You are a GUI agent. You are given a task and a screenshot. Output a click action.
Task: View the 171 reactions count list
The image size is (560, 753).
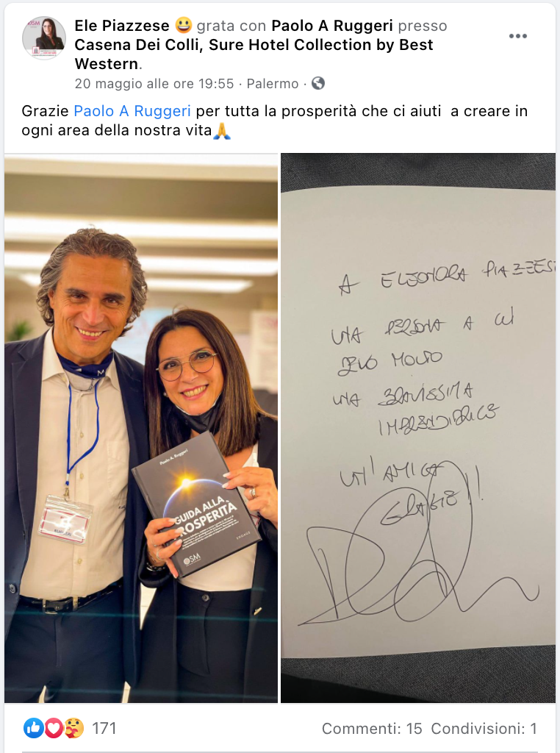104,729
